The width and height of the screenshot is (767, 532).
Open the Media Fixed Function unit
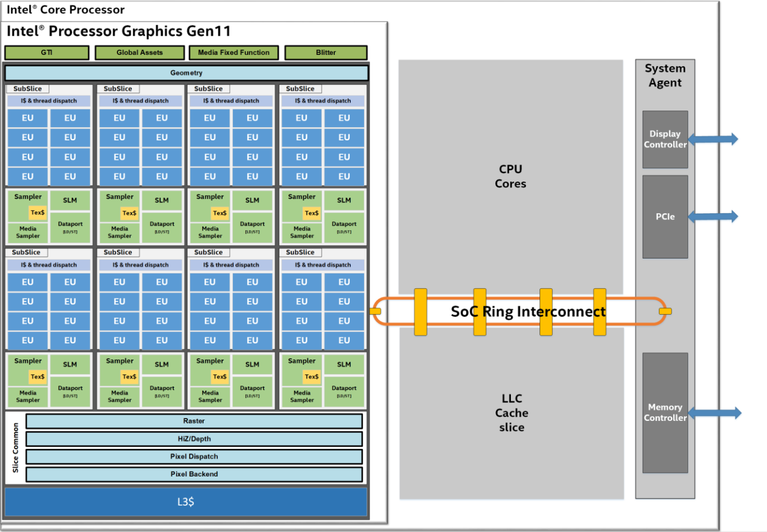click(x=233, y=53)
